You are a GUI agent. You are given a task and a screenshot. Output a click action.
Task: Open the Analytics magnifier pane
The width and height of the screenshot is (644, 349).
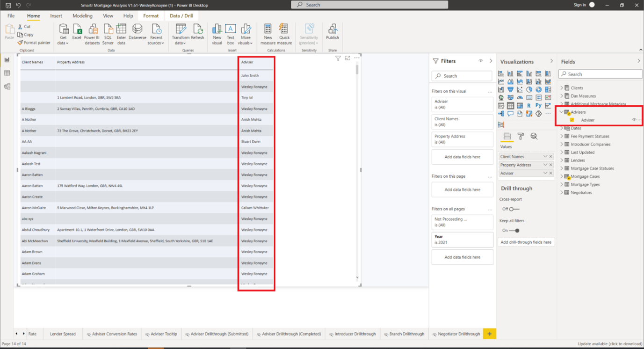(534, 136)
